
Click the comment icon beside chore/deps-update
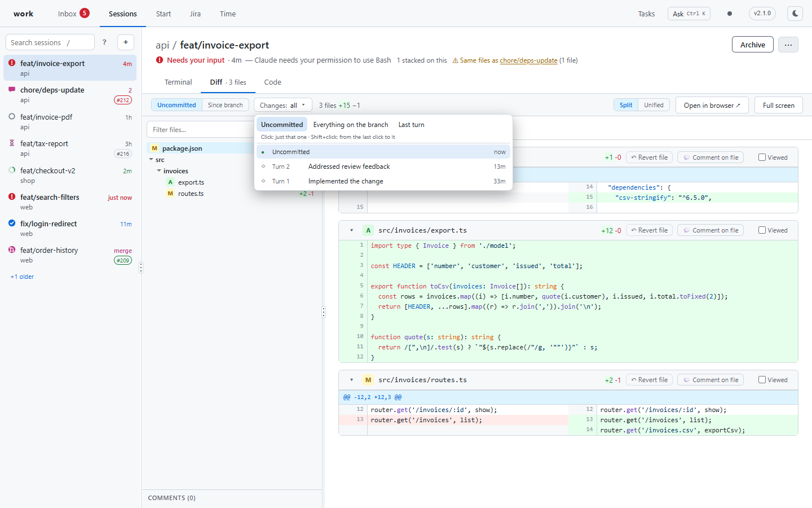tap(12, 90)
